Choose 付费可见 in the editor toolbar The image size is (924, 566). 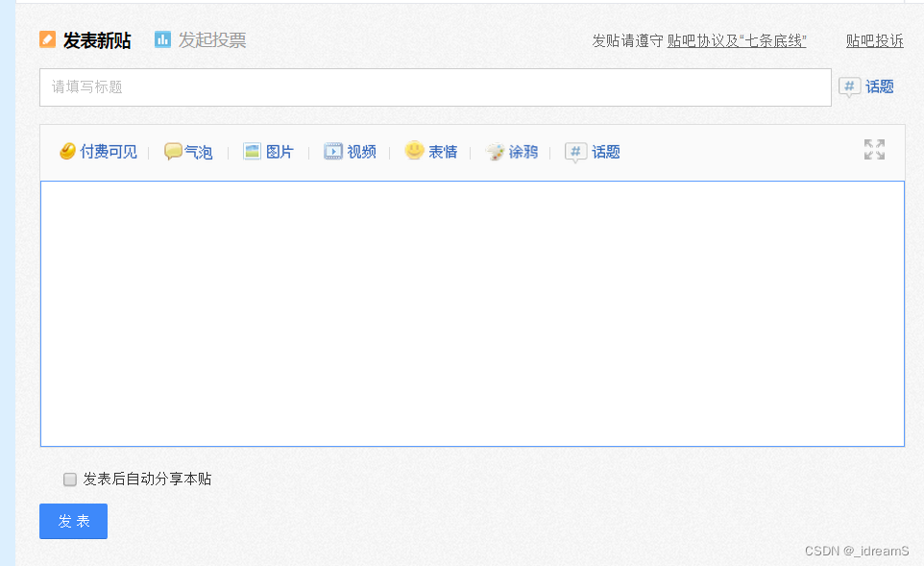tap(109, 152)
